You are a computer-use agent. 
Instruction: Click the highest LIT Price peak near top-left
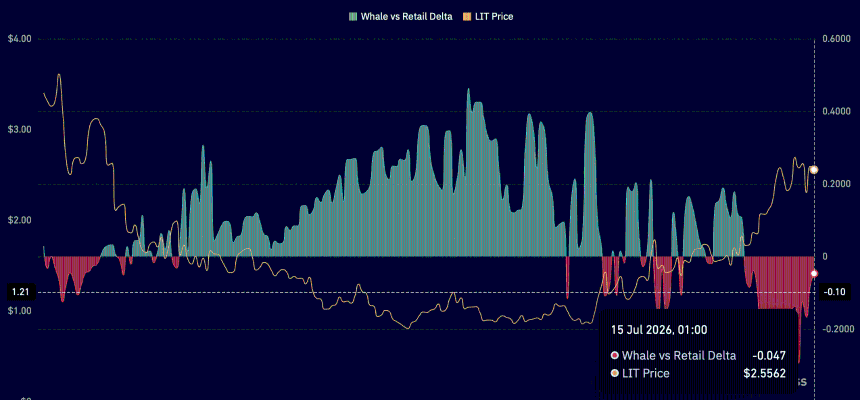tap(59, 75)
